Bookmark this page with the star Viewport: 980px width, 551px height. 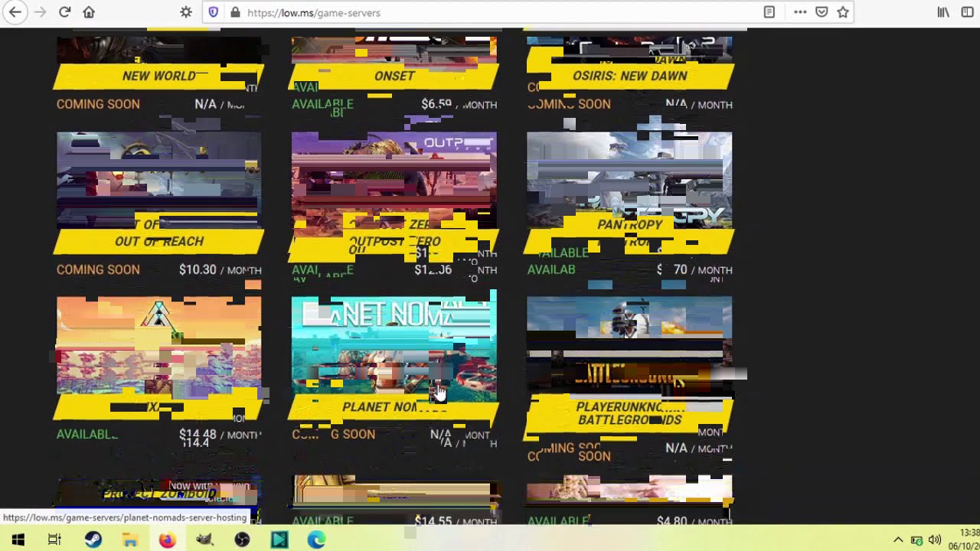[843, 12]
